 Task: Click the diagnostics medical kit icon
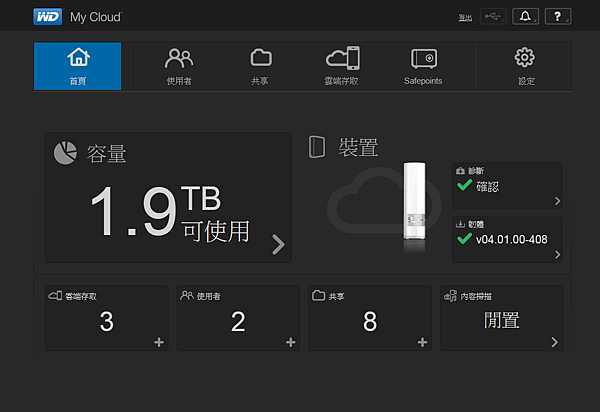460,171
